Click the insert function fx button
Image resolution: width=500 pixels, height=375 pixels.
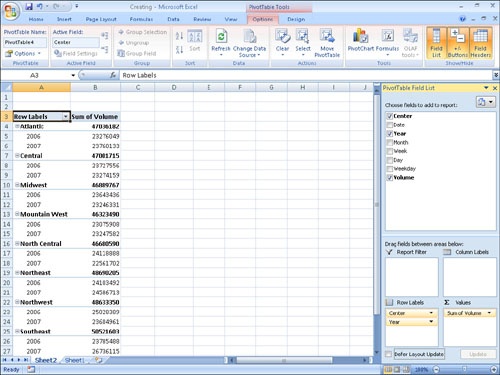point(113,75)
